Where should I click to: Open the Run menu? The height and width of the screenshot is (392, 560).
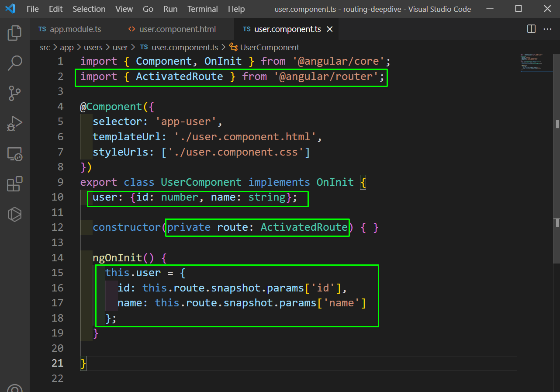[170, 9]
